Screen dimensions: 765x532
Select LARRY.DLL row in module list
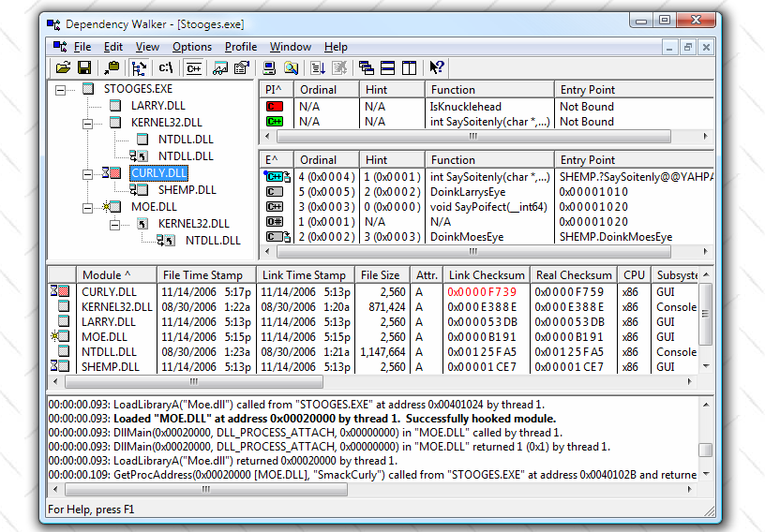pos(108,322)
